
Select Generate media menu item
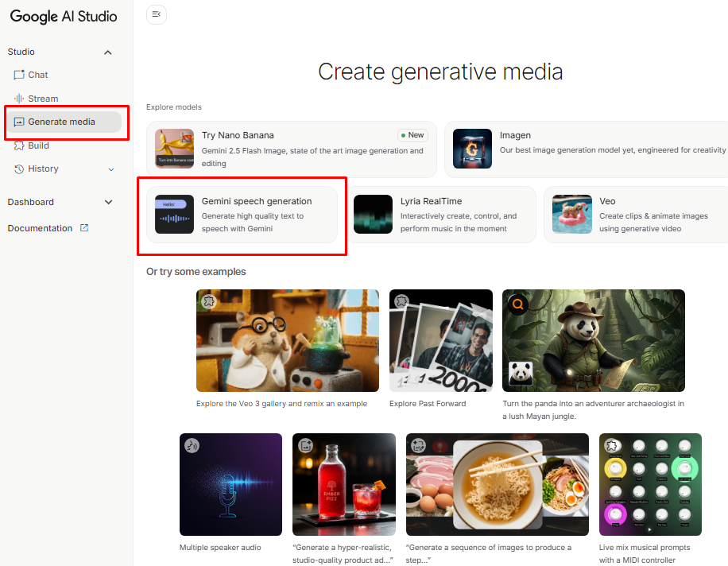click(64, 122)
